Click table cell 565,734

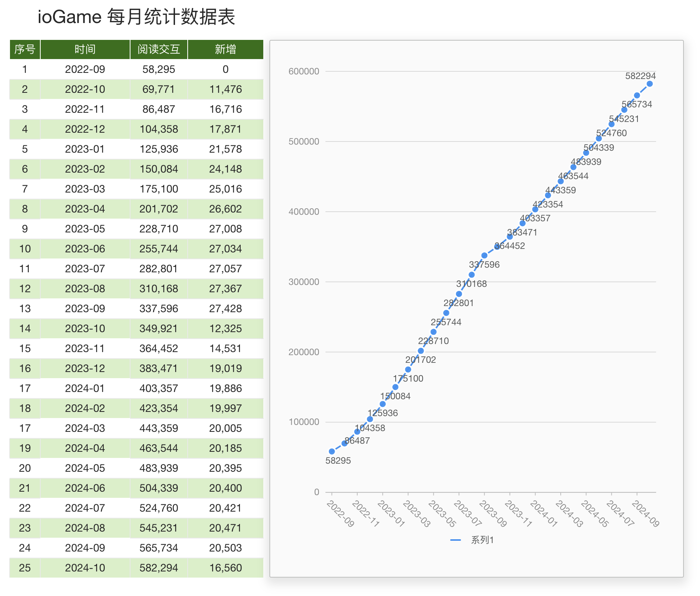pyautogui.click(x=159, y=548)
